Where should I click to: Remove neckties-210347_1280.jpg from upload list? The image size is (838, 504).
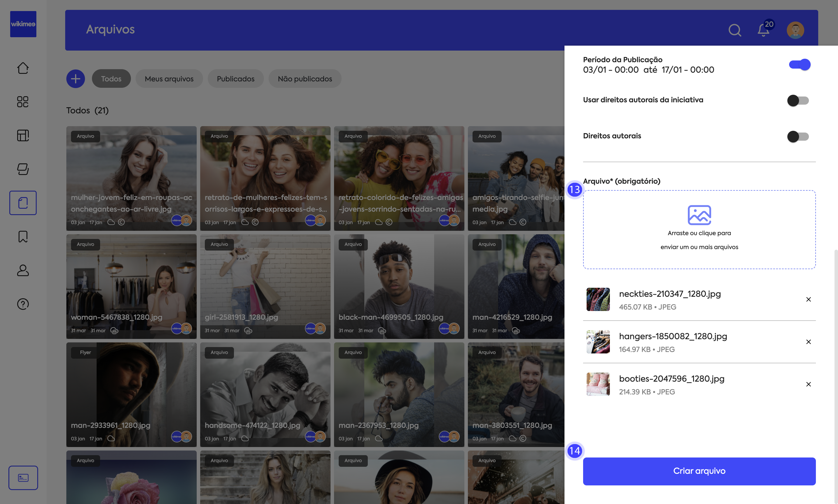[x=808, y=299]
